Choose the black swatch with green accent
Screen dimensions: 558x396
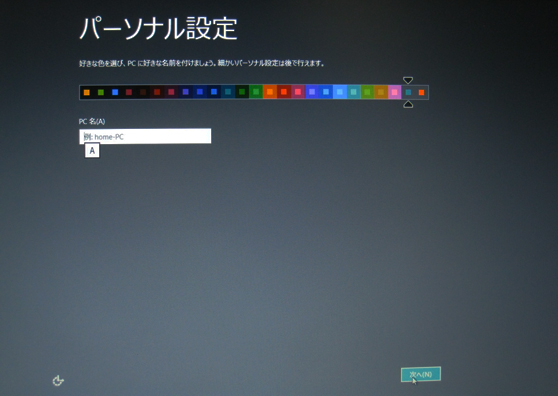tap(101, 93)
